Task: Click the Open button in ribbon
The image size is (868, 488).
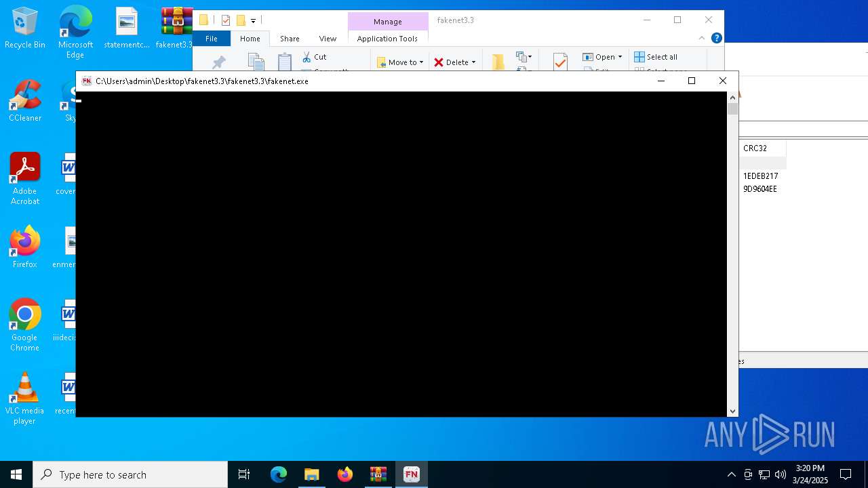Action: tap(599, 57)
